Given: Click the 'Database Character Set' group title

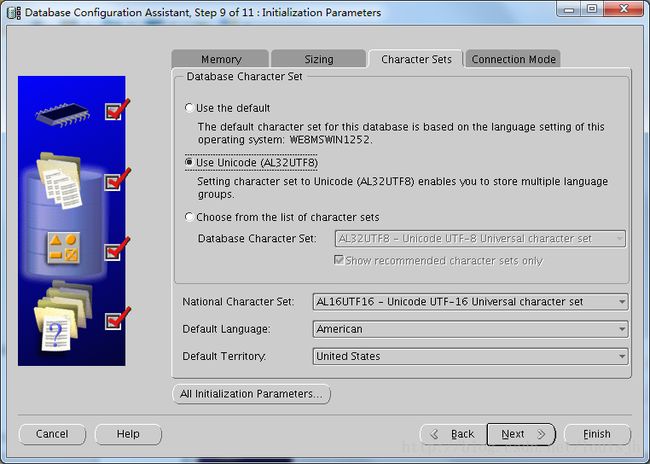Looking at the screenshot, I should point(244,76).
